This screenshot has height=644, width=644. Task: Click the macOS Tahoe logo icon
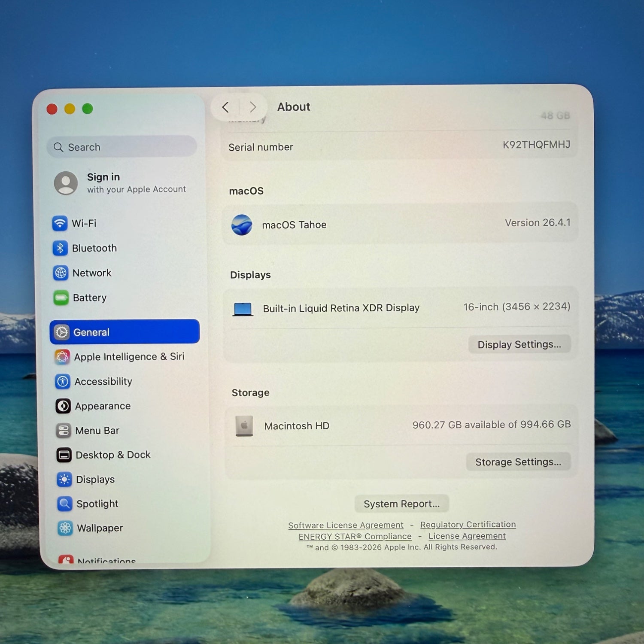(x=242, y=225)
